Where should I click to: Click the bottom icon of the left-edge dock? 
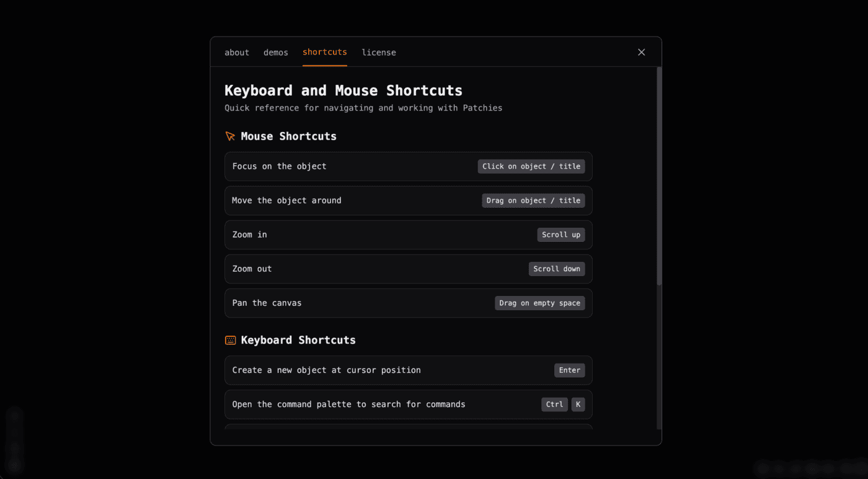(14, 465)
